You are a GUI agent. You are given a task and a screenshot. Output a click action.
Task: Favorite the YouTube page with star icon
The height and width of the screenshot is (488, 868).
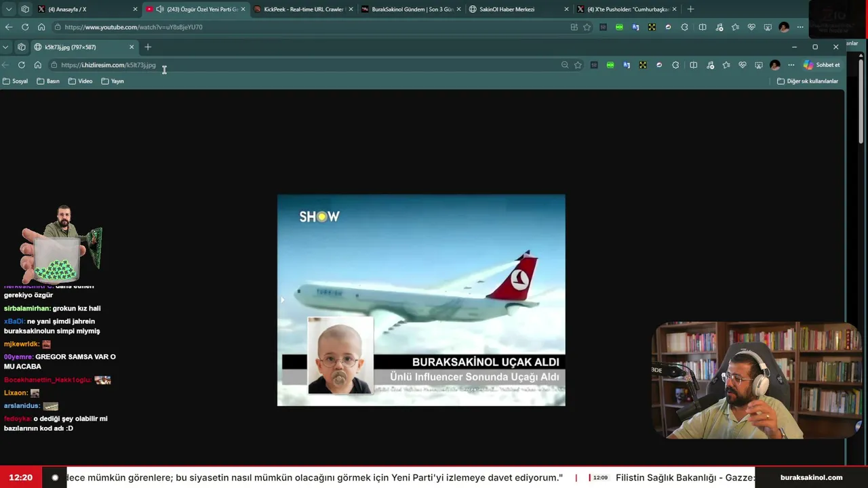pos(587,27)
